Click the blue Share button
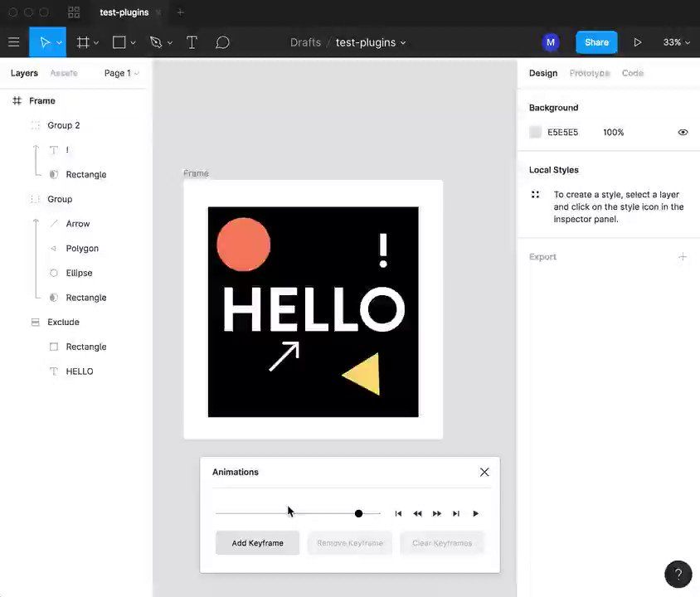 (x=596, y=42)
